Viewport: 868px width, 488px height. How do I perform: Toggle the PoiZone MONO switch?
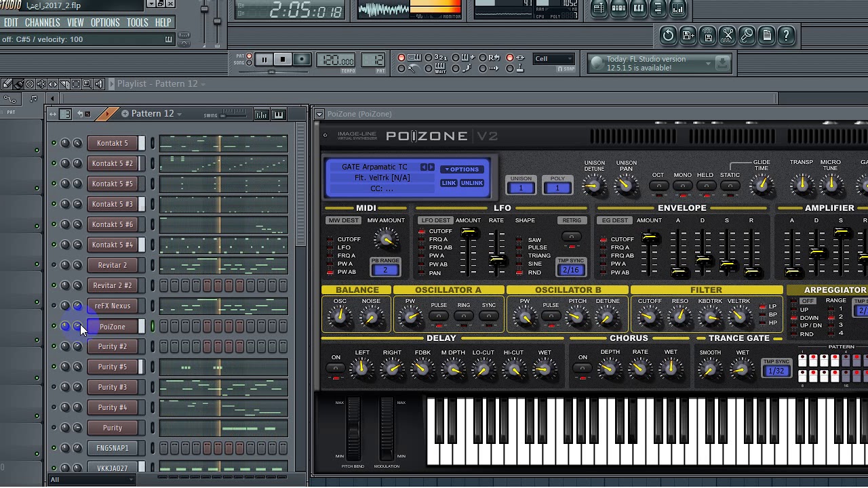point(682,186)
